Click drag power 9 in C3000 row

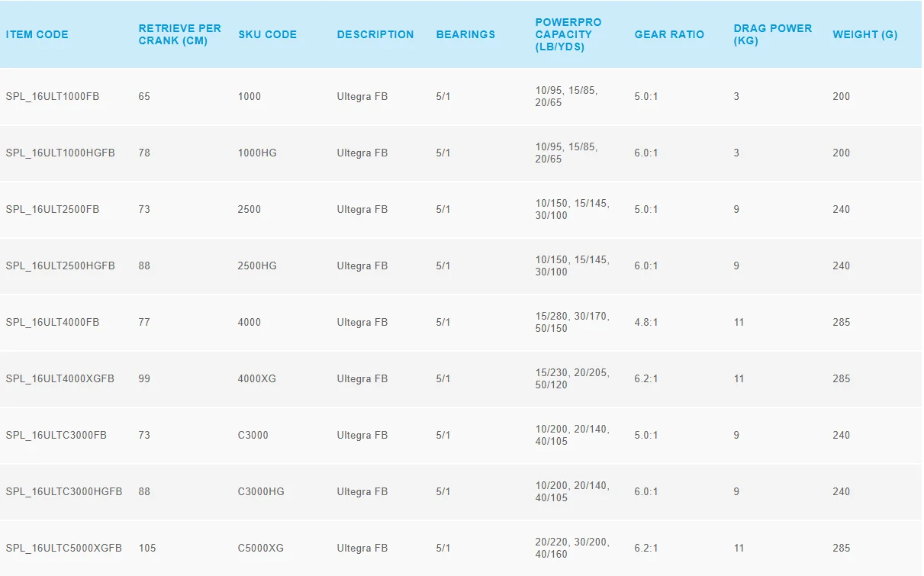coord(736,435)
